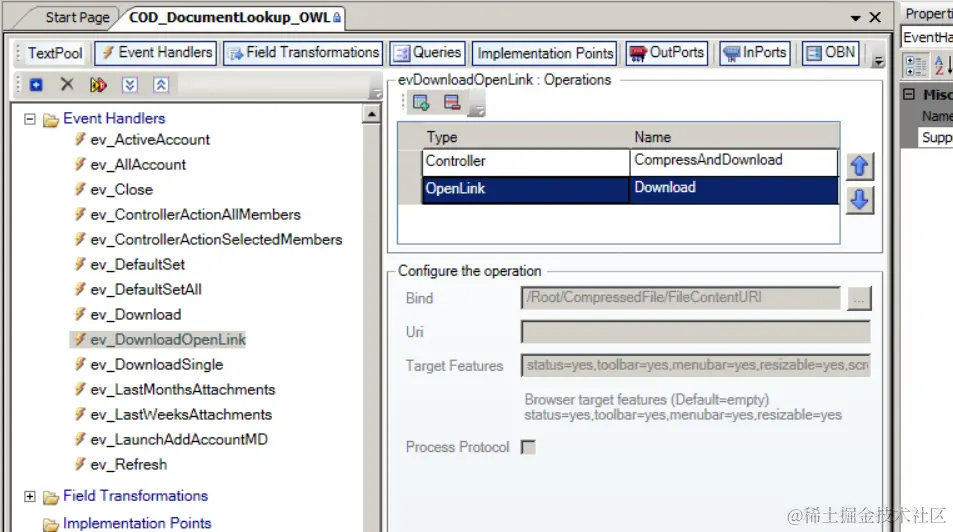Toggle the Process Protocol checkbox
This screenshot has height=532, width=953.
coord(528,447)
